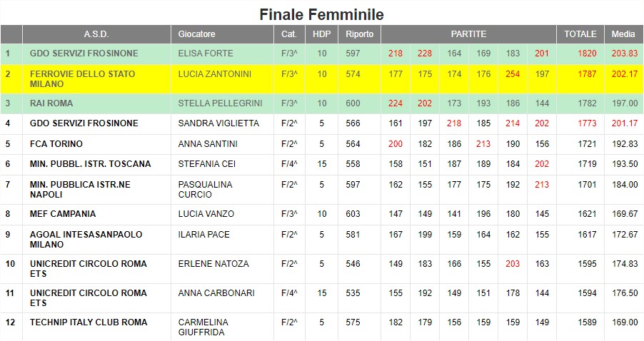
Task: Click player LUCIA ZANTONINI in yellow row
Action: coord(214,74)
